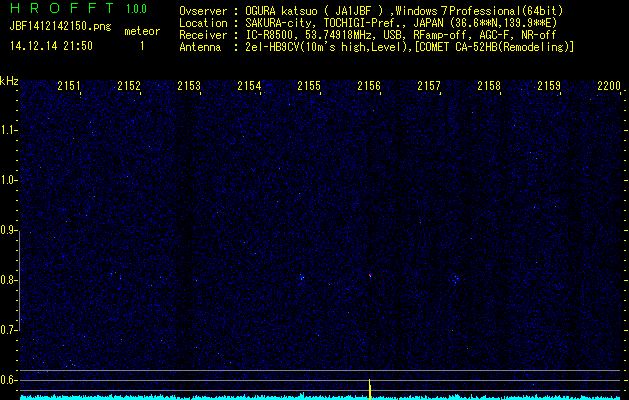
Task: Click the gray vertical range bar beside 0.8
Action: click(x=19, y=283)
